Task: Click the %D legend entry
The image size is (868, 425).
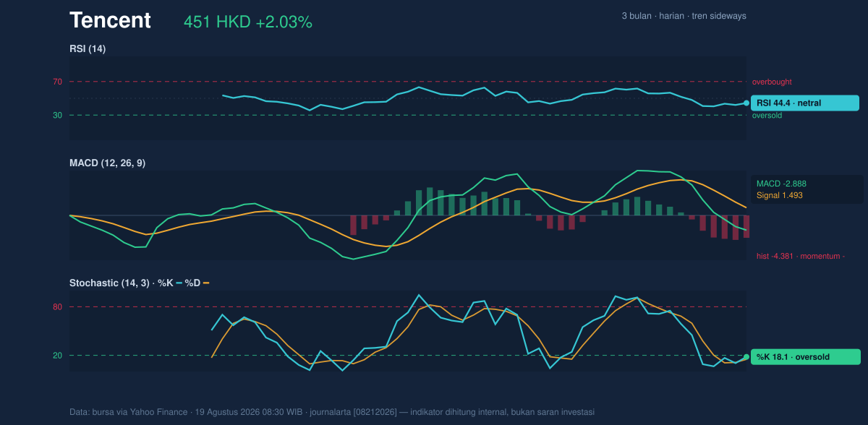Action: 197,283
